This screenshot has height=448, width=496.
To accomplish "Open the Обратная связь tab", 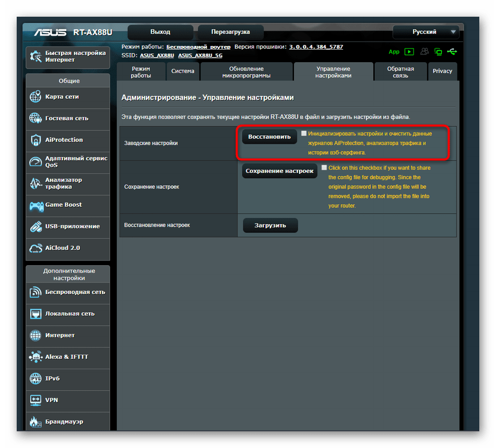I will (x=400, y=72).
